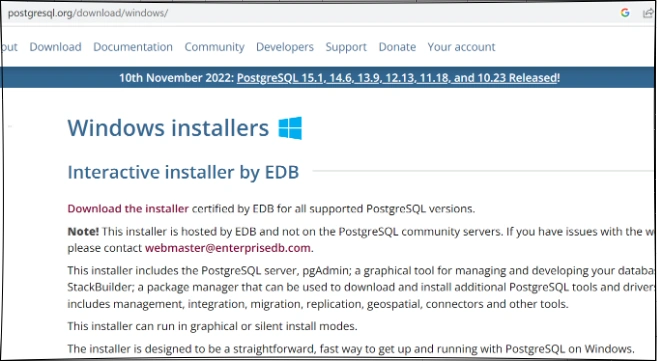The image size is (657, 361).
Task: Click the sentence about graphical or silent install modes
Action: (212, 326)
